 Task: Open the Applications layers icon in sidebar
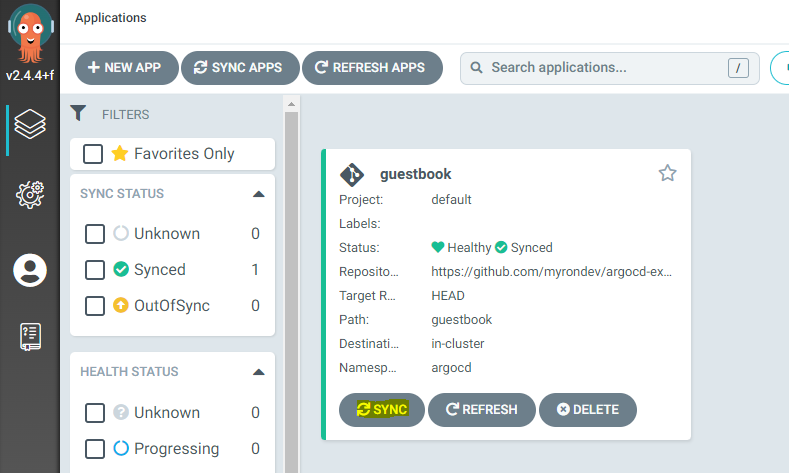(x=30, y=124)
